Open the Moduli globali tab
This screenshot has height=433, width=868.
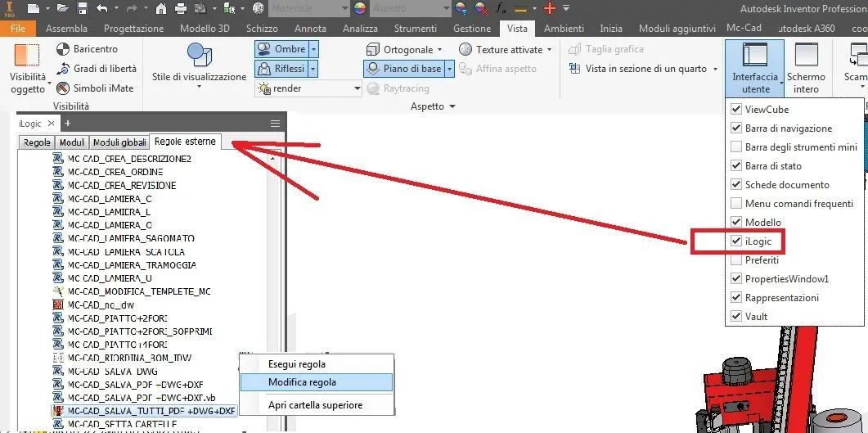point(119,142)
